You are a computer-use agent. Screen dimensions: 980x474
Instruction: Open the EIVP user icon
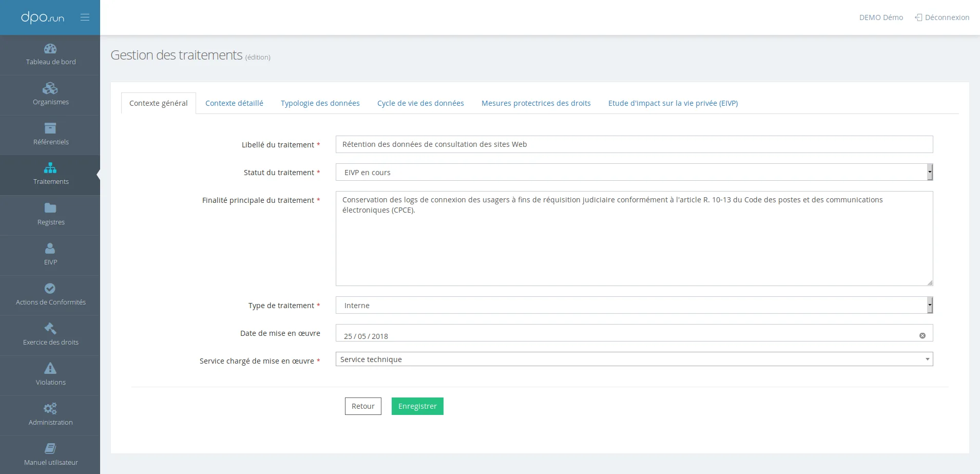[50, 248]
